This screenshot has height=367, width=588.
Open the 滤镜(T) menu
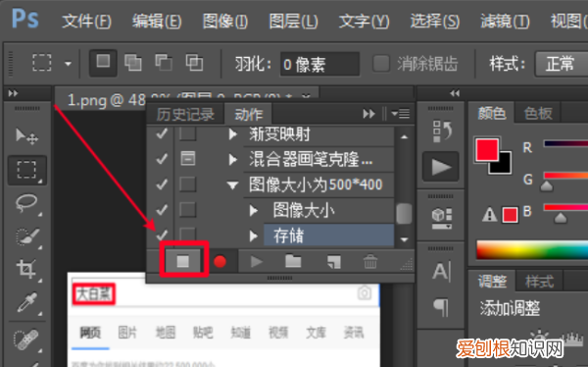coord(505,21)
